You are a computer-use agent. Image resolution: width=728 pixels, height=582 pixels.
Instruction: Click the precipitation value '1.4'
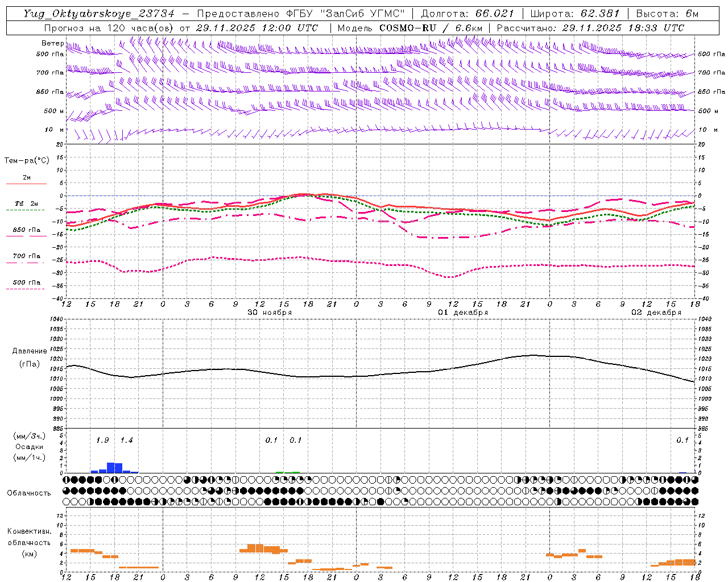(x=126, y=440)
